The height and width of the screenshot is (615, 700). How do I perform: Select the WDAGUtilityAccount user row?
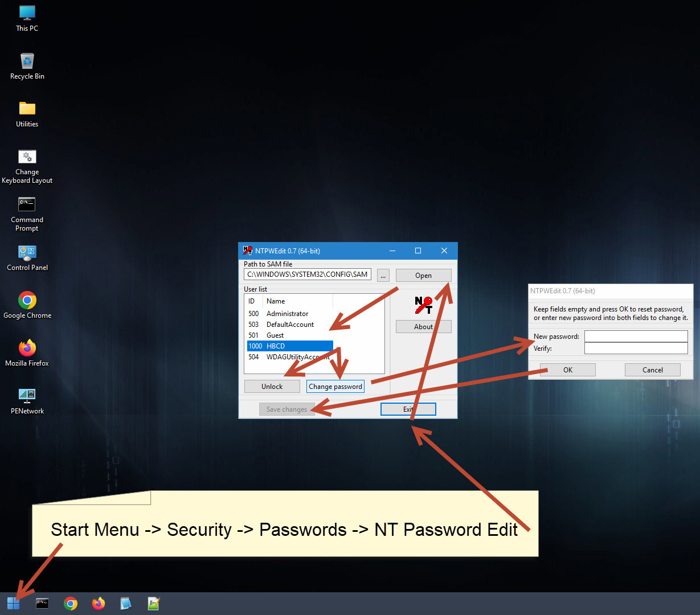coord(290,357)
